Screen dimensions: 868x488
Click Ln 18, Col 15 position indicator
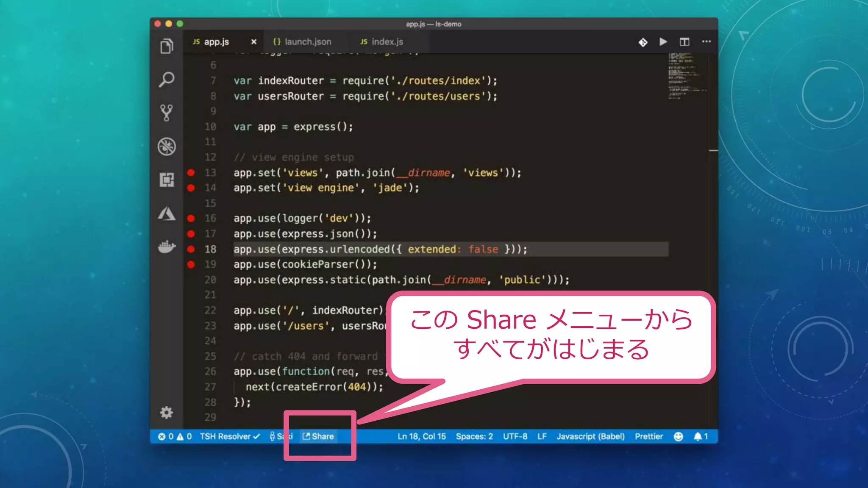(422, 436)
